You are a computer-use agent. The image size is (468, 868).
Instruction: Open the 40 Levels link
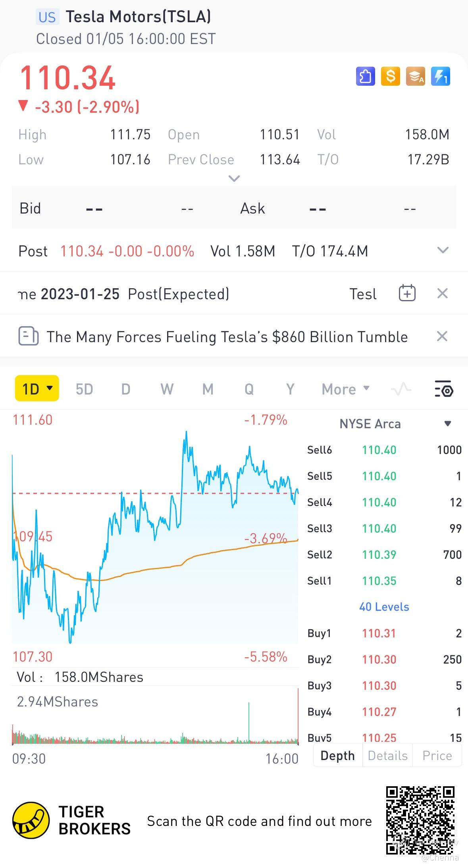[384, 607]
